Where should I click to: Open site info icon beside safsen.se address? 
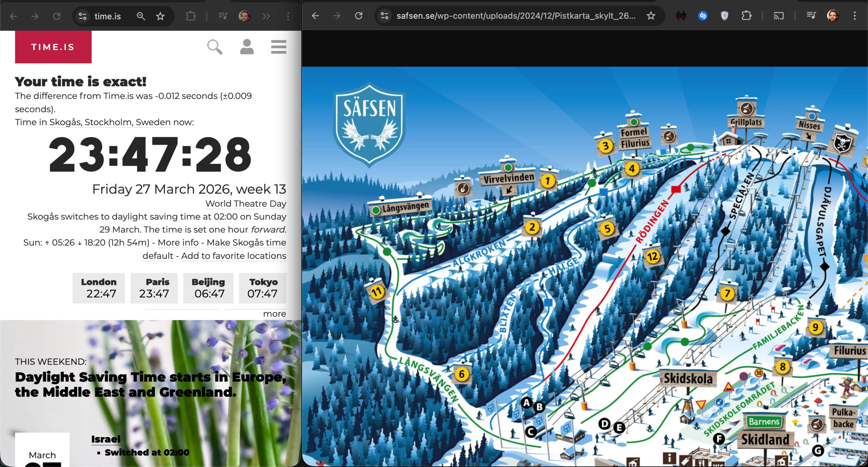click(x=385, y=16)
